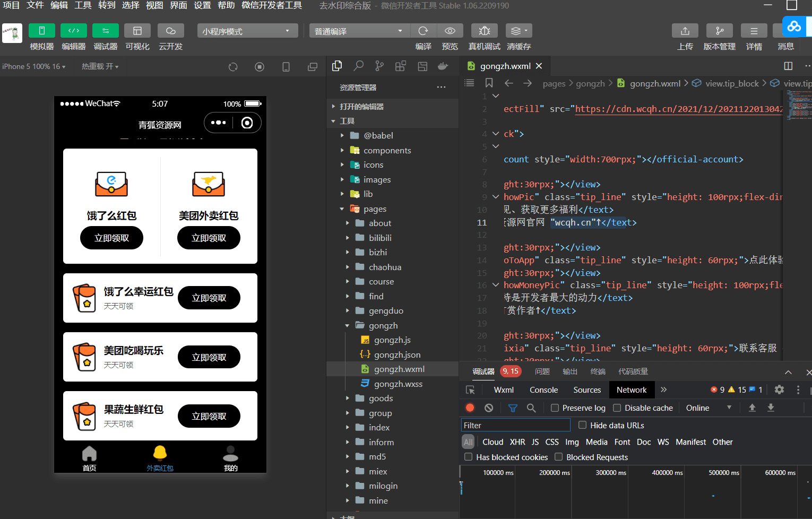Click the simulator stop/record circle icon
812x519 pixels.
tap(260, 67)
